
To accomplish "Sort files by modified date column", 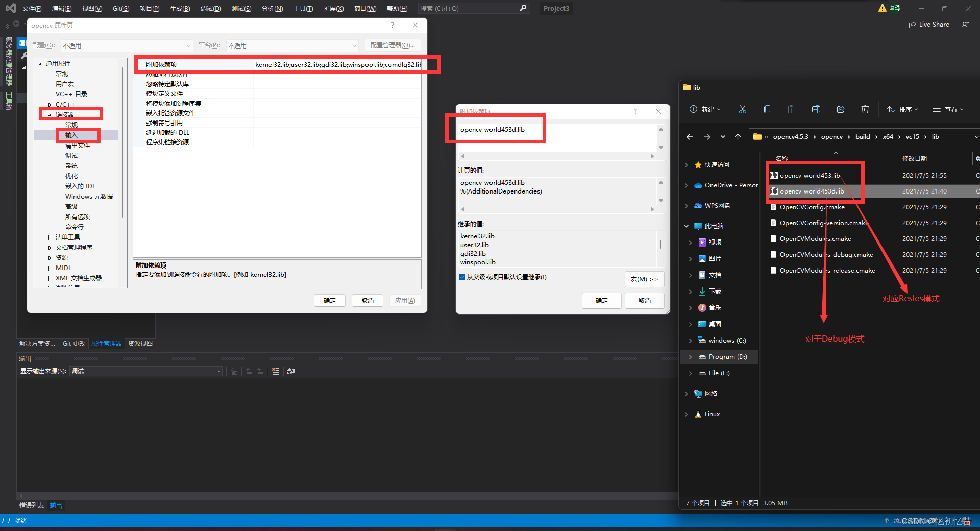I will coord(915,159).
